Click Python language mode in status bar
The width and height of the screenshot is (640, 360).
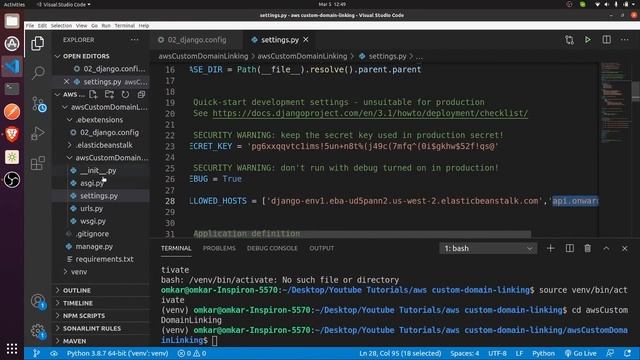543,353
